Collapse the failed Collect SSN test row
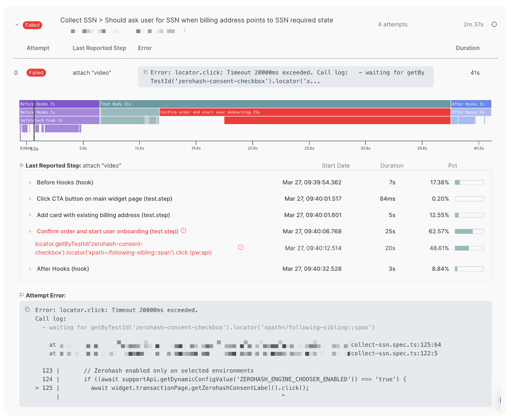The width and height of the screenshot is (511, 420). 17,24
